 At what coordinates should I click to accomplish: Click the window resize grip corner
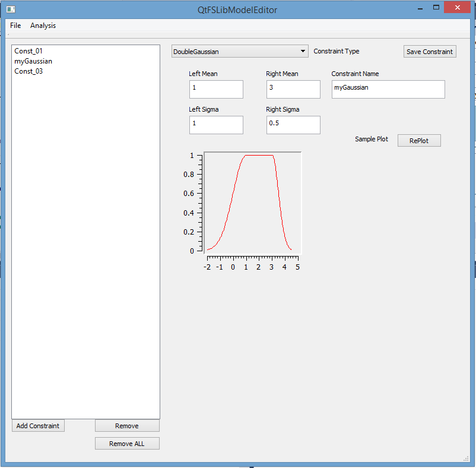pos(467,458)
